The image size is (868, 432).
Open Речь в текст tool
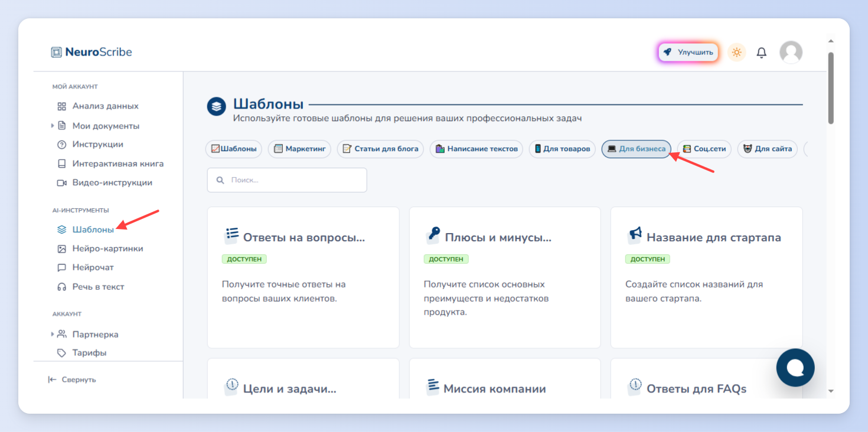point(98,287)
